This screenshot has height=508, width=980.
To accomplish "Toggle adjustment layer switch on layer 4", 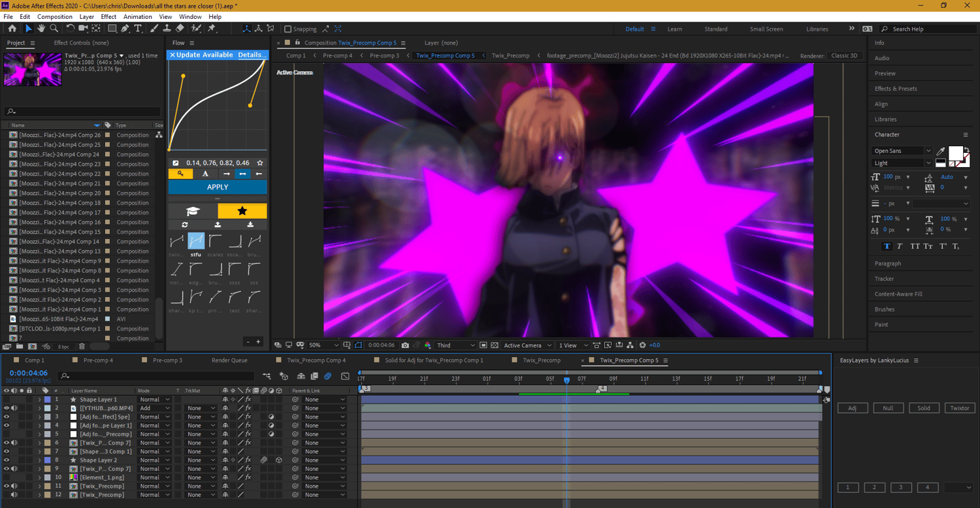I will [271, 425].
